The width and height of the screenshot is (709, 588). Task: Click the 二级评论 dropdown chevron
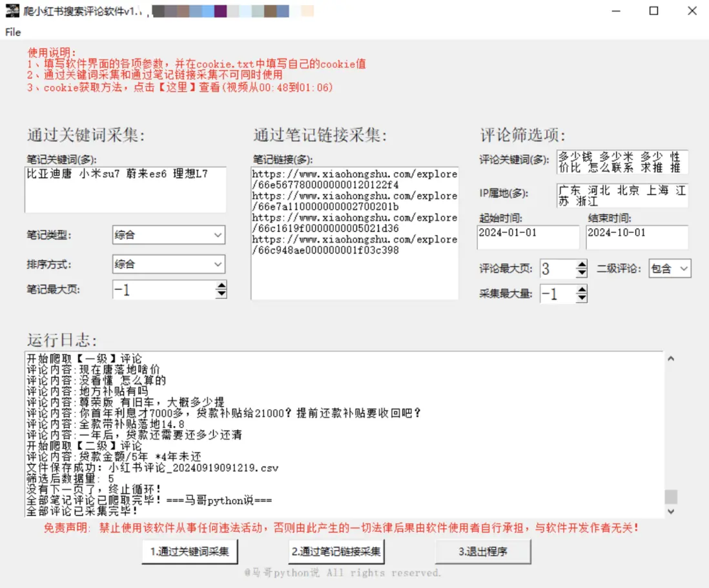pos(684,269)
